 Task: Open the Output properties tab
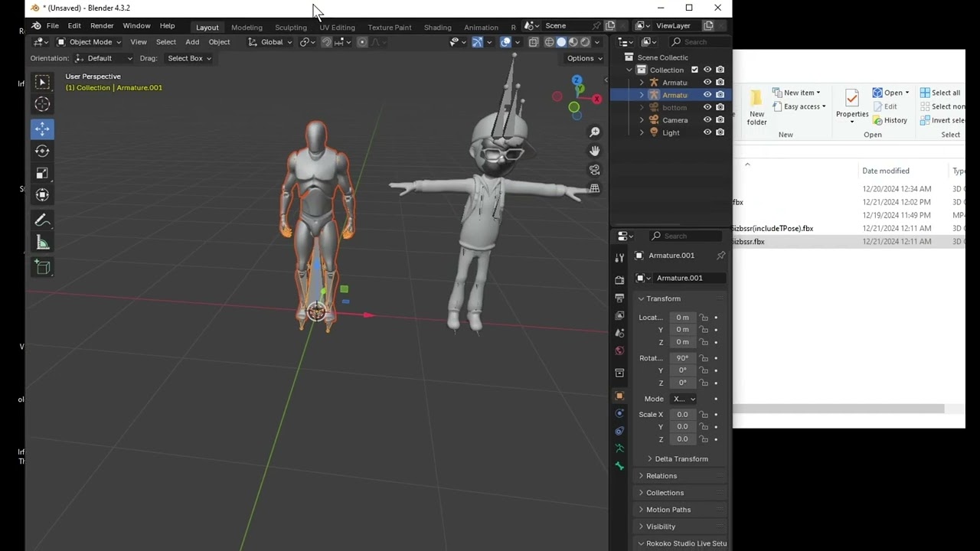click(619, 298)
